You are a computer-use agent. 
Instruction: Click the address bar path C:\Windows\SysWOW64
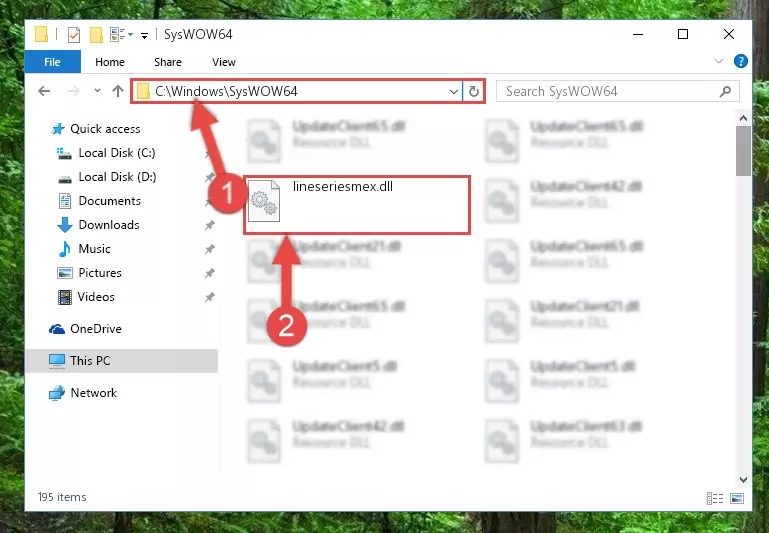(x=226, y=91)
